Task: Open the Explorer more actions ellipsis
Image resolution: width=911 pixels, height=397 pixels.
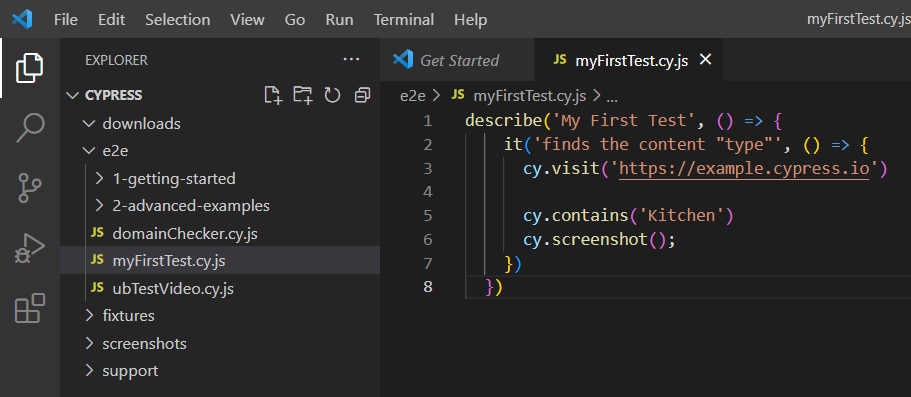Action: pos(352,59)
